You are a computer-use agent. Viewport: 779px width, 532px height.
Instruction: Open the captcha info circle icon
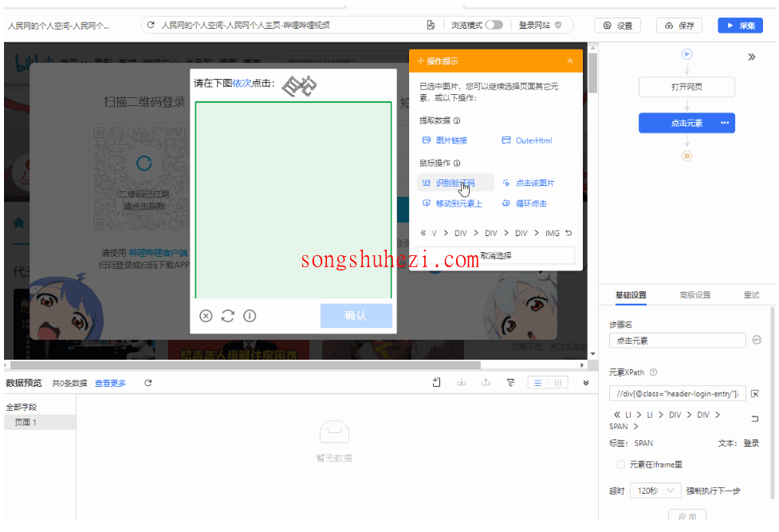point(250,316)
